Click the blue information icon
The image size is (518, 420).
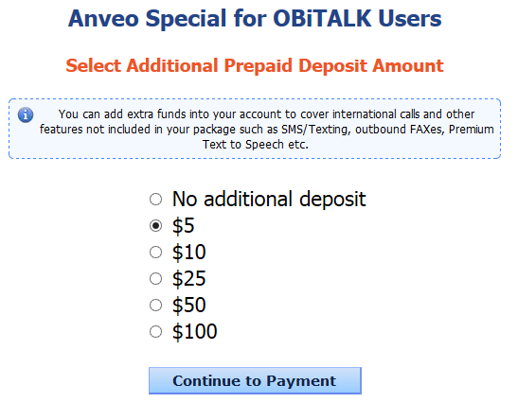coord(26,115)
